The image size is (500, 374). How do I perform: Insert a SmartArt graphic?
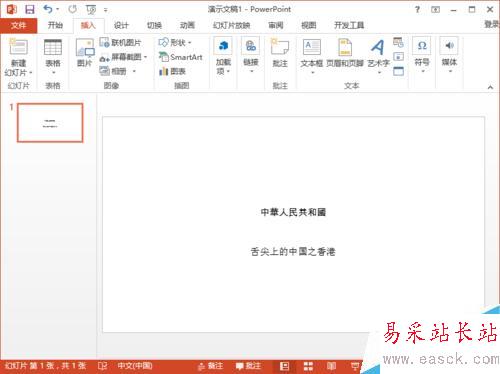180,57
